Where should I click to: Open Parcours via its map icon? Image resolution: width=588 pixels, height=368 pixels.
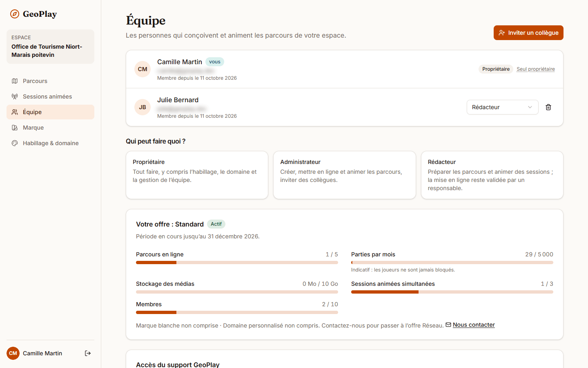[x=15, y=81]
